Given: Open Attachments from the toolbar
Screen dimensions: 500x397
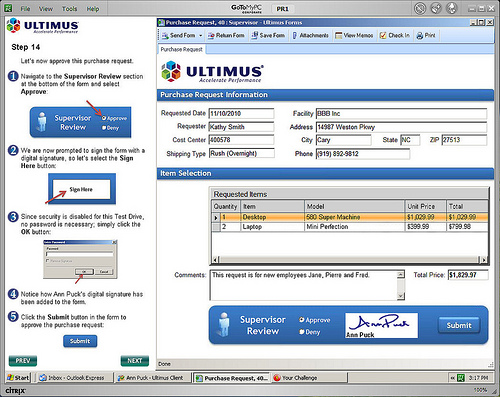Looking at the screenshot, I should point(310,35).
